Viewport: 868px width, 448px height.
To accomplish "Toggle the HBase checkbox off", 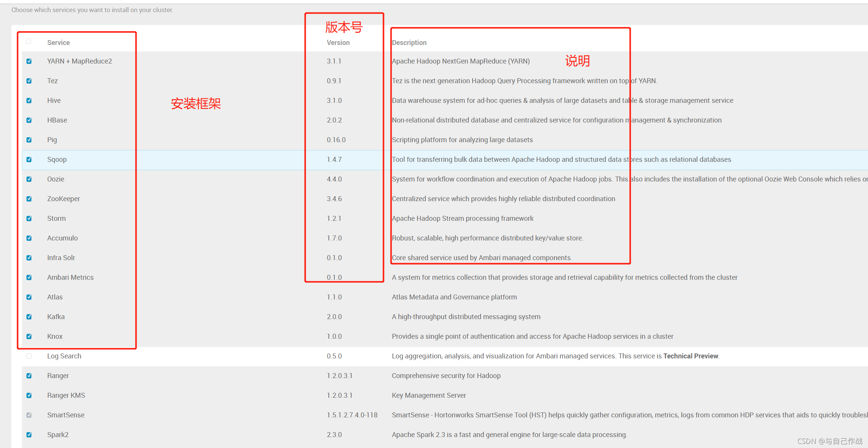I will click(x=29, y=120).
